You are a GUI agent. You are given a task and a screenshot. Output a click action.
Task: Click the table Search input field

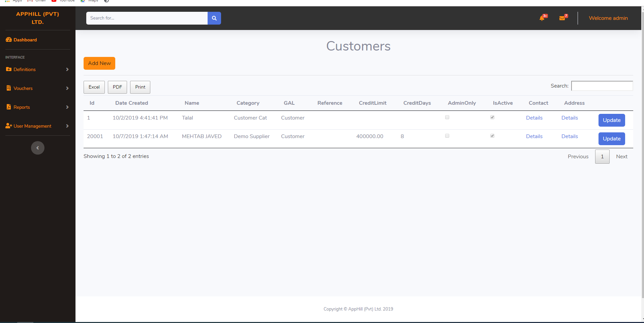[602, 86]
